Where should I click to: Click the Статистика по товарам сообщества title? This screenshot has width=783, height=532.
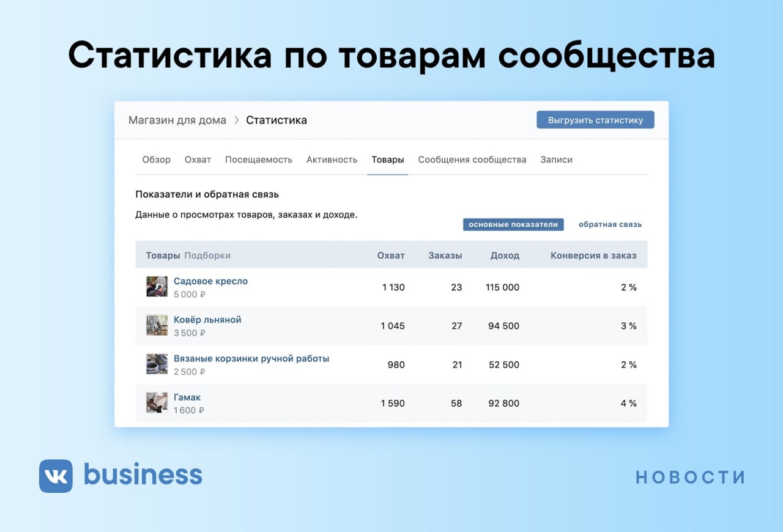(391, 56)
